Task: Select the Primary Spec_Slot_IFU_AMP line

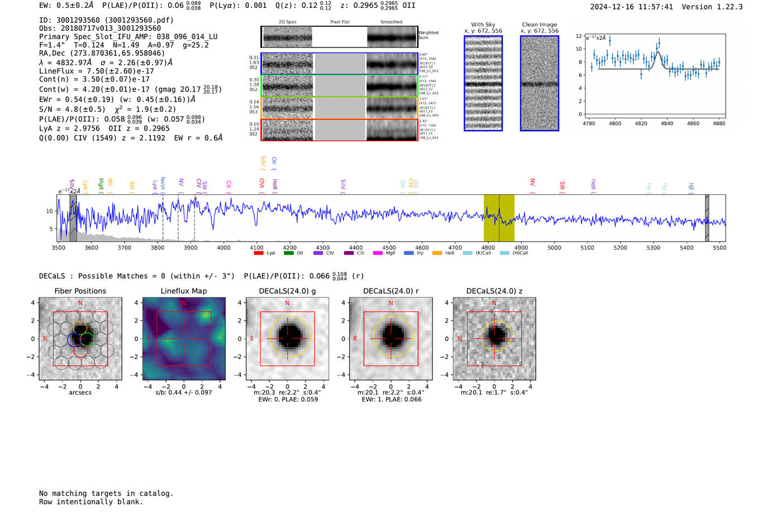Action: tap(128, 37)
